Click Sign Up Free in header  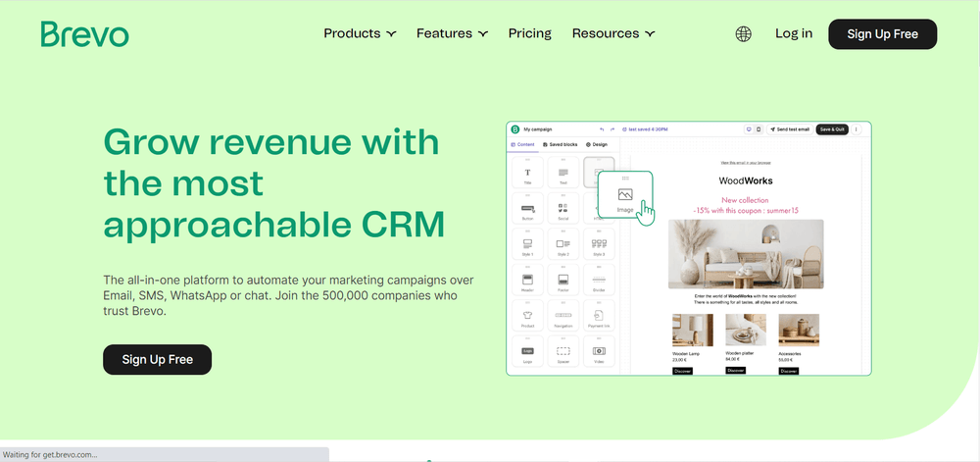coord(883,34)
